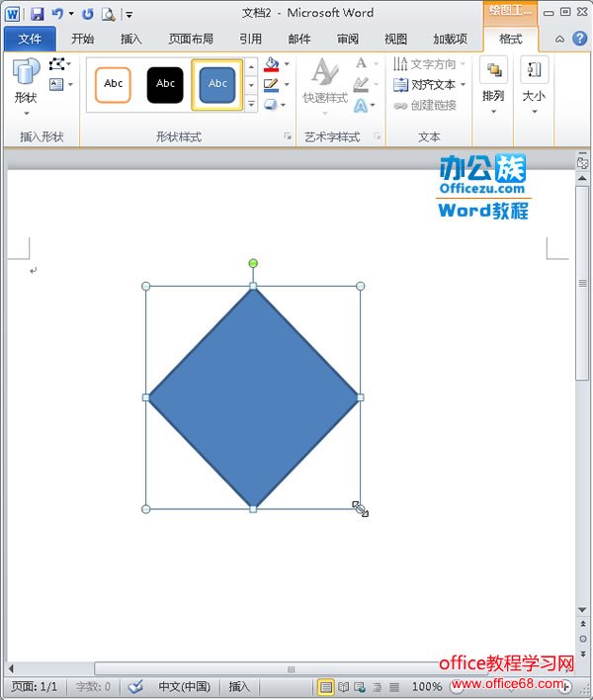Toggle the 插入 insert mode indicator
This screenshot has height=700, width=593.
coord(239,686)
